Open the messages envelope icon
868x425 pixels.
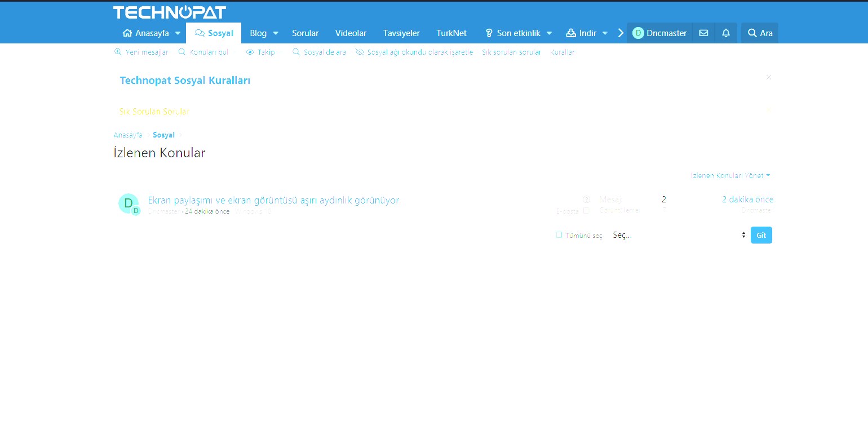click(x=703, y=33)
